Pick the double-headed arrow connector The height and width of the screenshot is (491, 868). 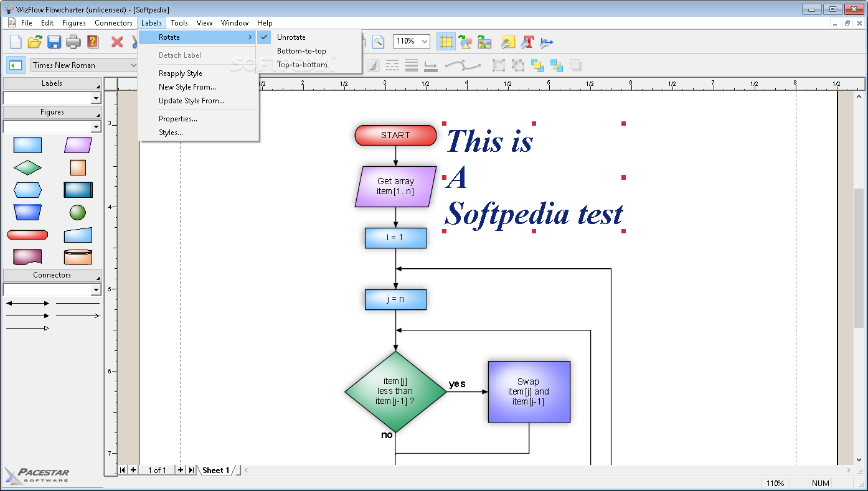point(27,303)
